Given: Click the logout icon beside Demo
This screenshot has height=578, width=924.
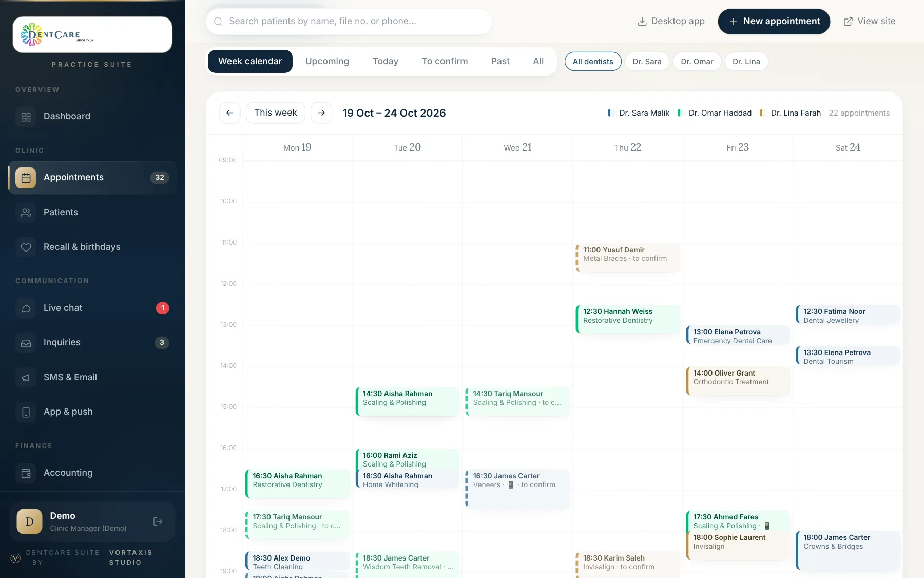Looking at the screenshot, I should (x=158, y=521).
